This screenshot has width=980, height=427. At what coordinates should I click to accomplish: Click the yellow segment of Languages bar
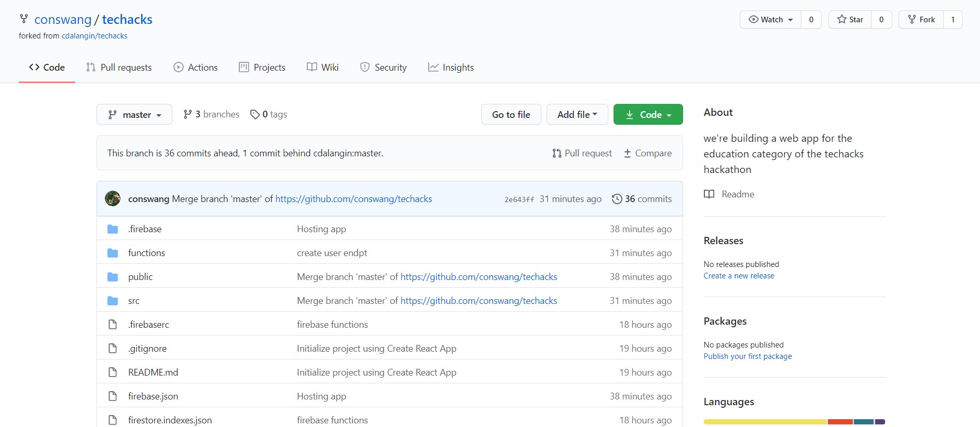766,422
